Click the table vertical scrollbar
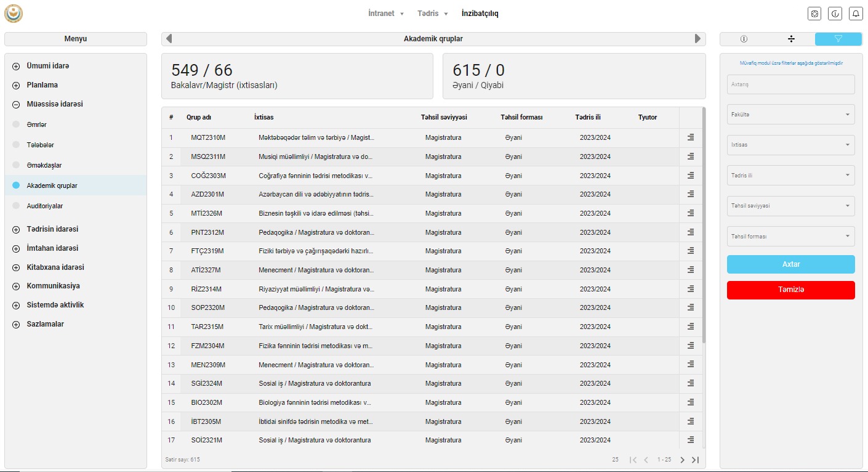This screenshot has width=868, height=472. click(x=704, y=226)
